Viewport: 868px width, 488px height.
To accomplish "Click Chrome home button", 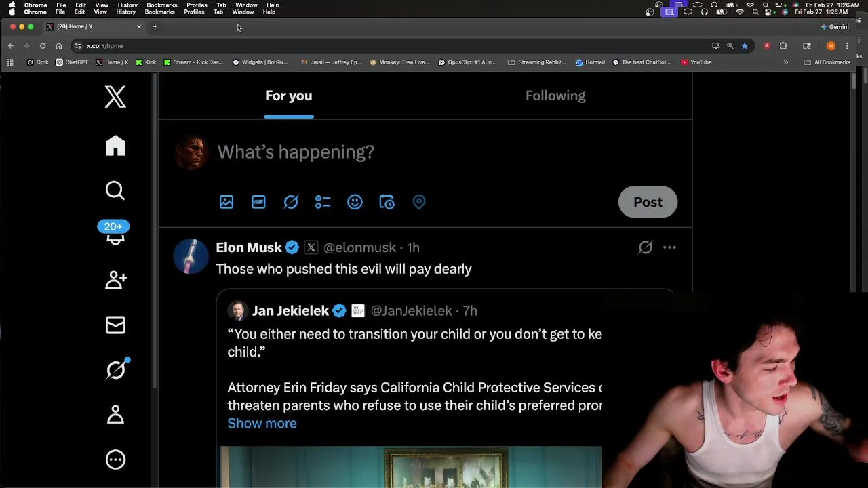I will coord(58,46).
